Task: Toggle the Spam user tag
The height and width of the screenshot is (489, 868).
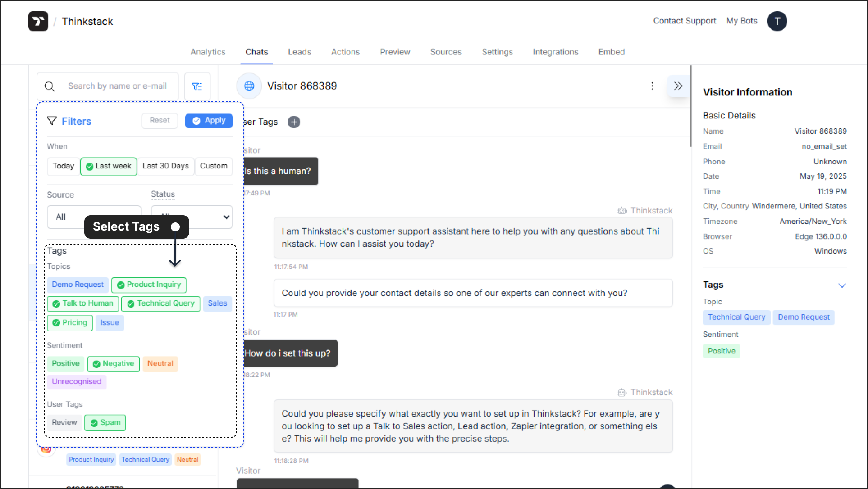Action: click(x=105, y=423)
